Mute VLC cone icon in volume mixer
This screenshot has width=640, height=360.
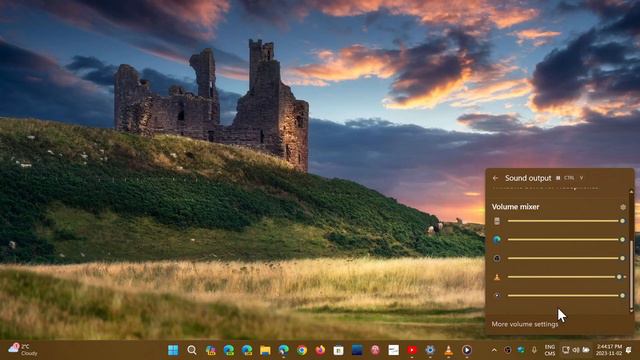497,277
